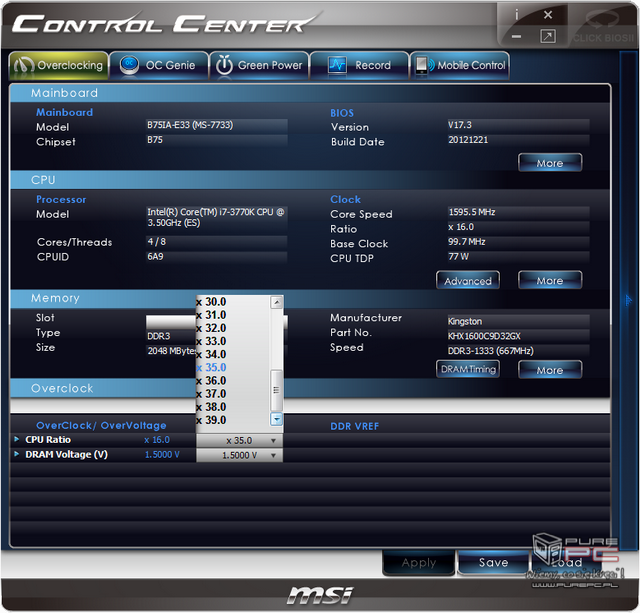The height and width of the screenshot is (613, 640).
Task: Close Control Center with X icon
Action: (x=548, y=15)
